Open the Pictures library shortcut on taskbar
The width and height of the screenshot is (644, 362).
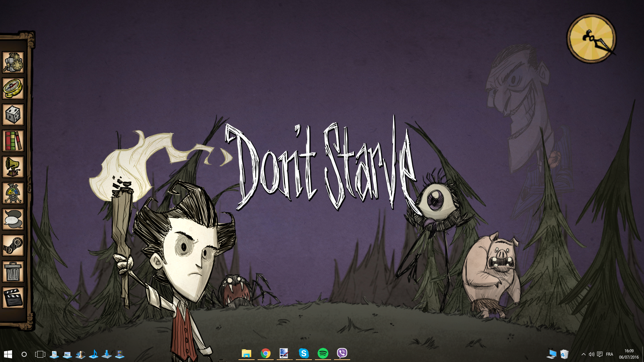click(67, 354)
